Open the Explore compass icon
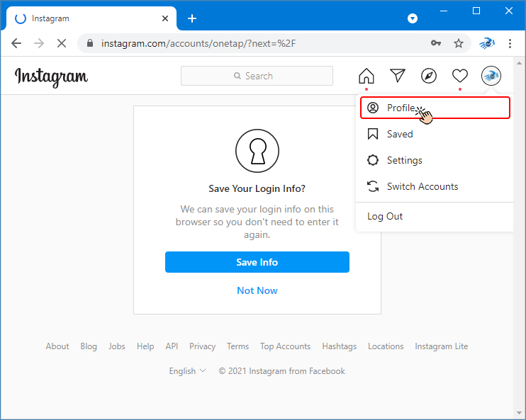 (x=429, y=76)
